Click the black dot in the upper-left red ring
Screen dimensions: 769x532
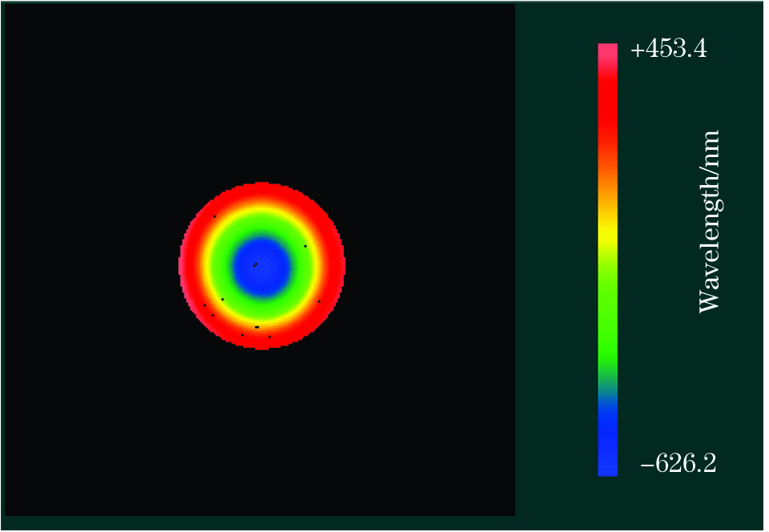pos(215,216)
